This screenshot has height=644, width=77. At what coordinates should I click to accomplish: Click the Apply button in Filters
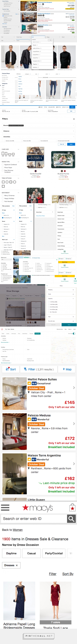pos(71,144)
